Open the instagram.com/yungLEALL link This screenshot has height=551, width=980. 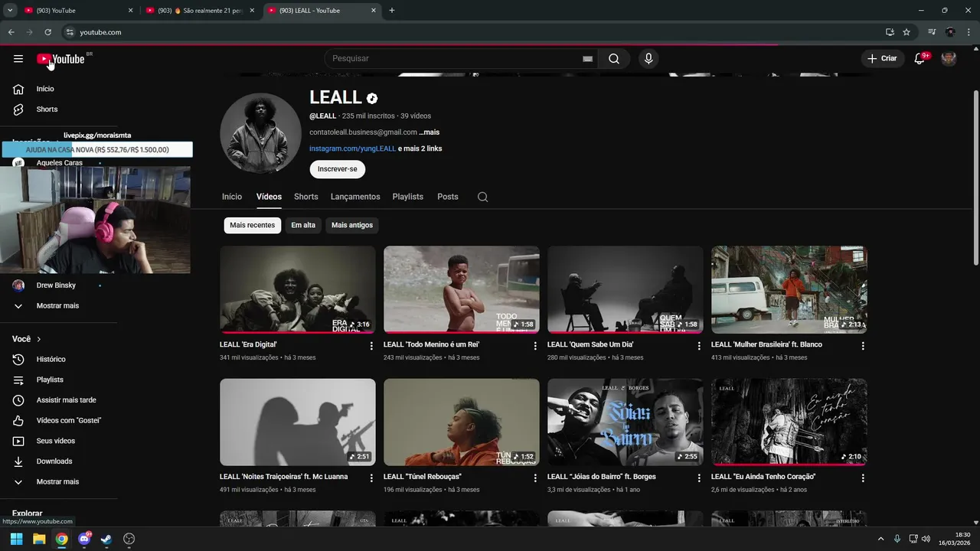(x=352, y=148)
